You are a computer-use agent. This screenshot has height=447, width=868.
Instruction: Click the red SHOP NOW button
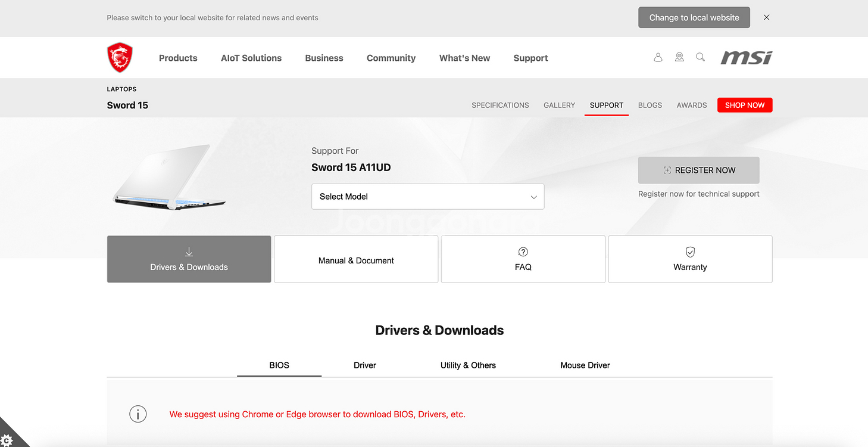coord(745,105)
